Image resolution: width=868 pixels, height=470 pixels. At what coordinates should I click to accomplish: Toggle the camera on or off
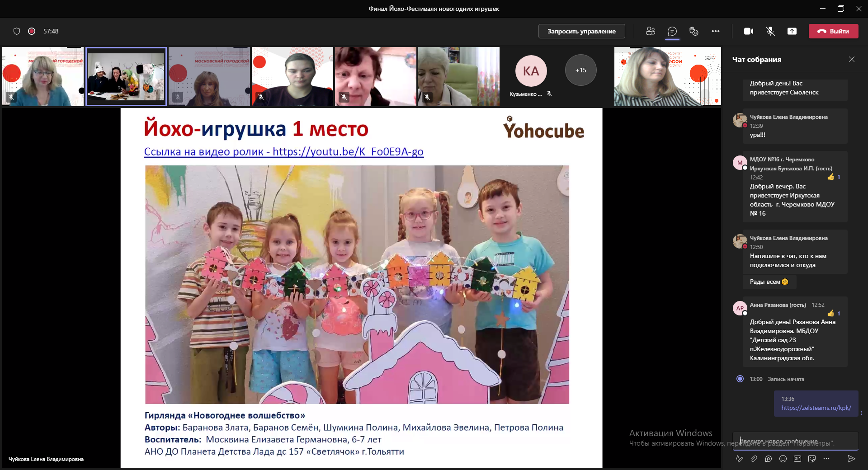pos(749,31)
